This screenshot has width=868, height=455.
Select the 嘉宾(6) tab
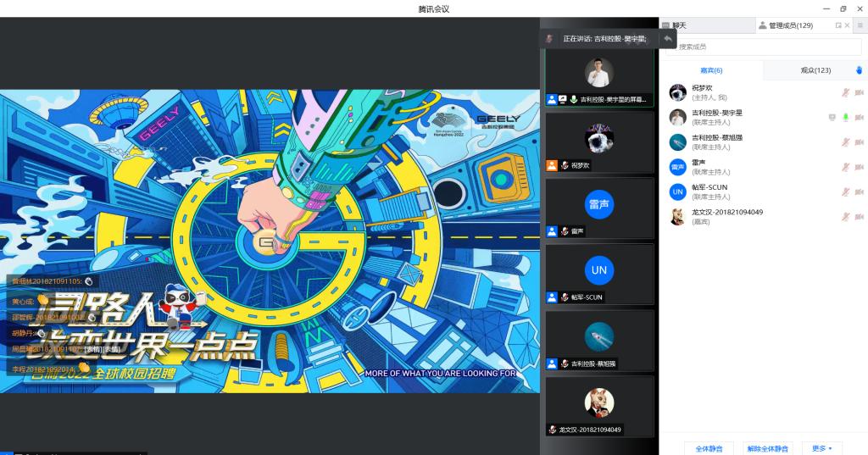coord(711,70)
